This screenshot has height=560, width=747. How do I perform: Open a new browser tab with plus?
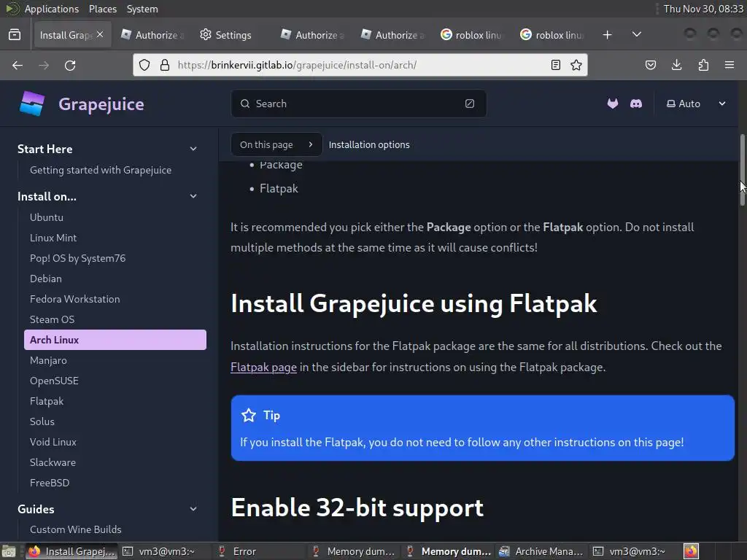tap(607, 35)
